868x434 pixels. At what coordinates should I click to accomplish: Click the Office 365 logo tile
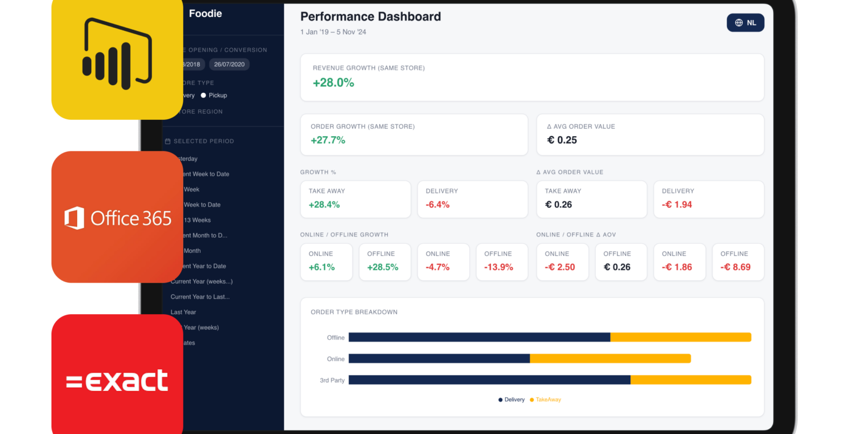click(x=117, y=217)
